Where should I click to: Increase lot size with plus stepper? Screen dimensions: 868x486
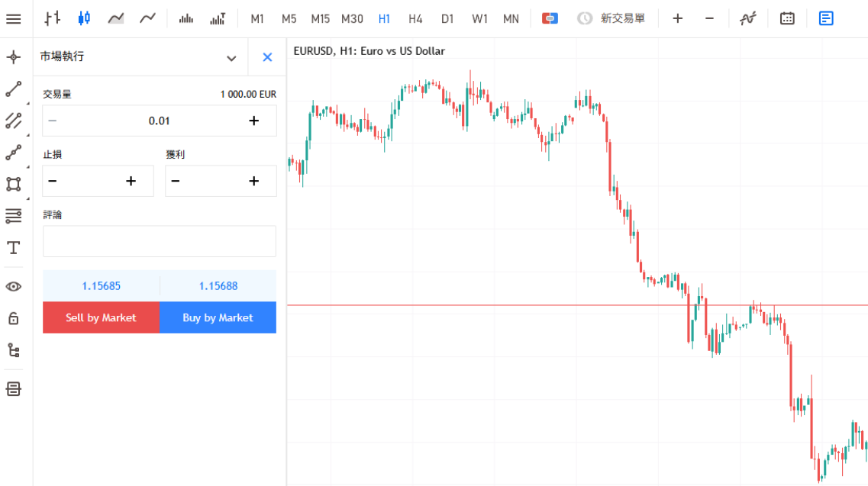click(253, 121)
